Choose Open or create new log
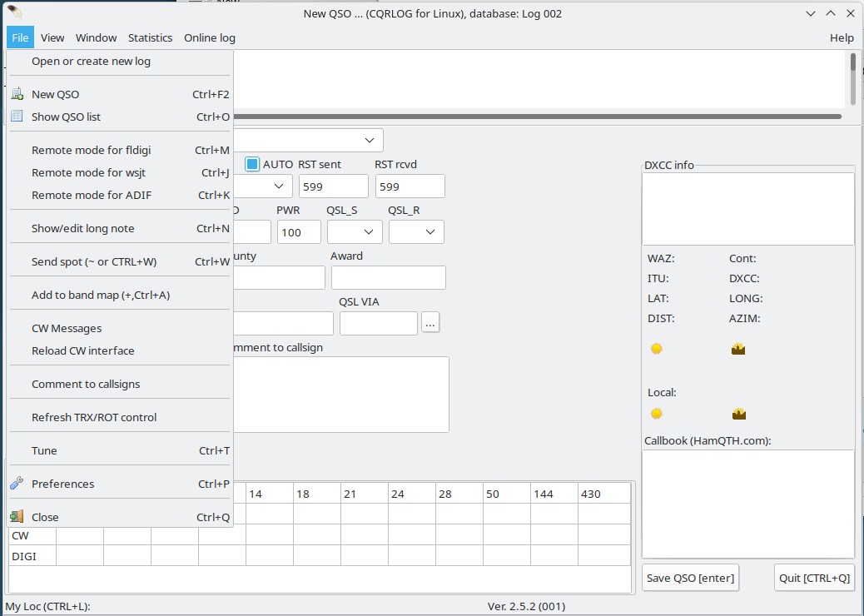Image resolution: width=864 pixels, height=616 pixels. click(120, 61)
